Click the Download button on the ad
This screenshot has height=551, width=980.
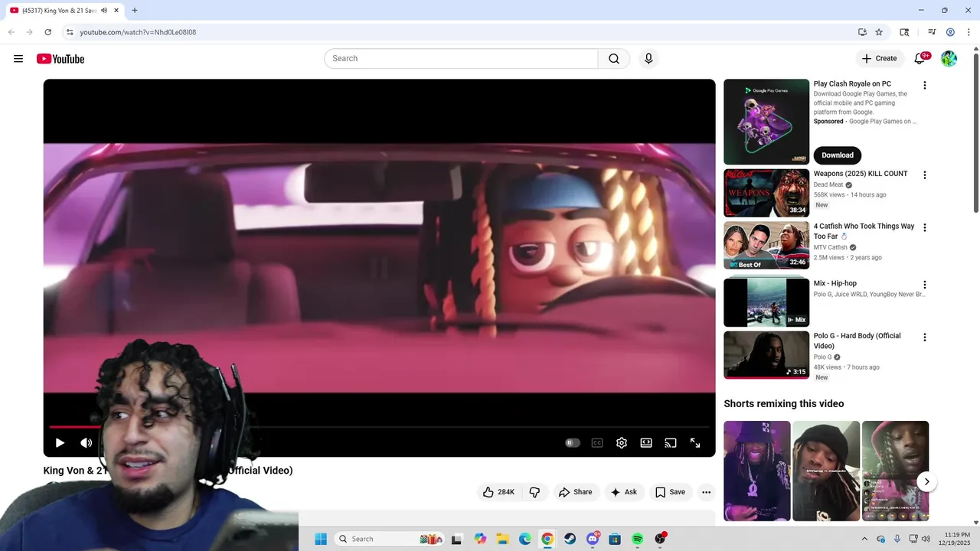click(x=838, y=155)
